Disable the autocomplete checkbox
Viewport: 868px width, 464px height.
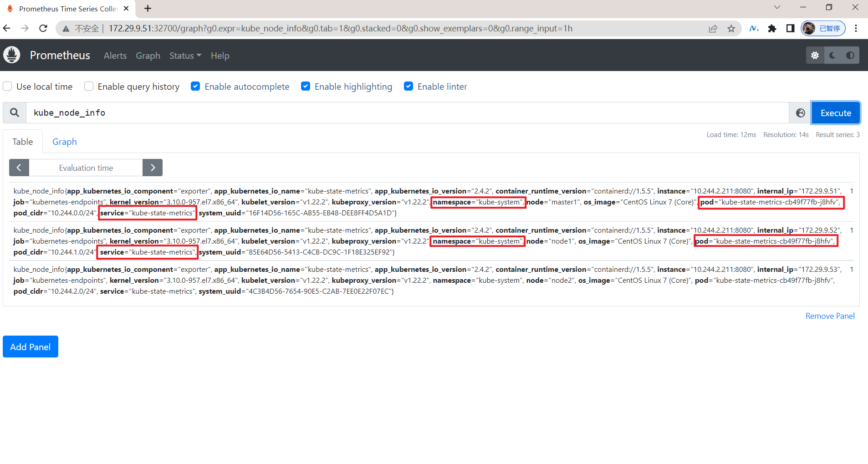click(x=195, y=86)
